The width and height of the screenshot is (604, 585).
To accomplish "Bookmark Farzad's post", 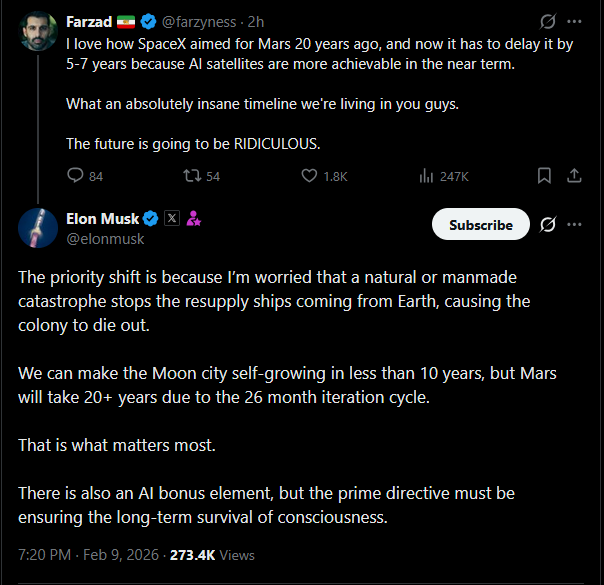I will 544,176.
